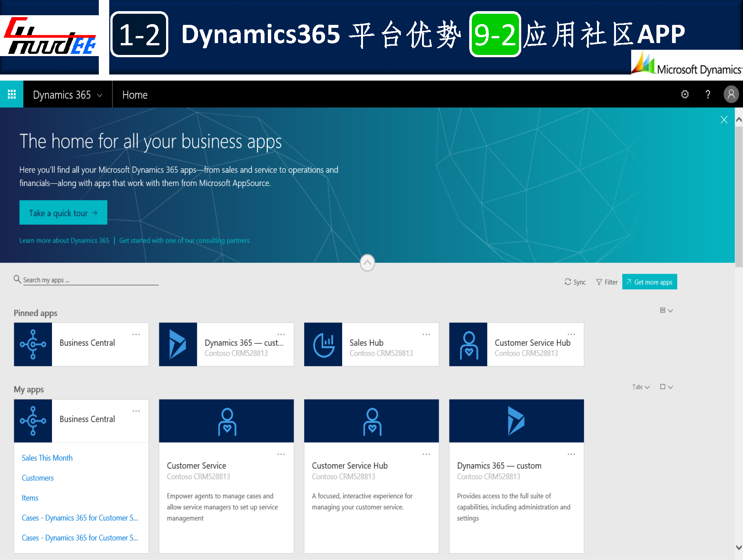Image resolution: width=743 pixels, height=560 pixels.
Task: Open the app launcher waffle icon
Action: [12, 94]
